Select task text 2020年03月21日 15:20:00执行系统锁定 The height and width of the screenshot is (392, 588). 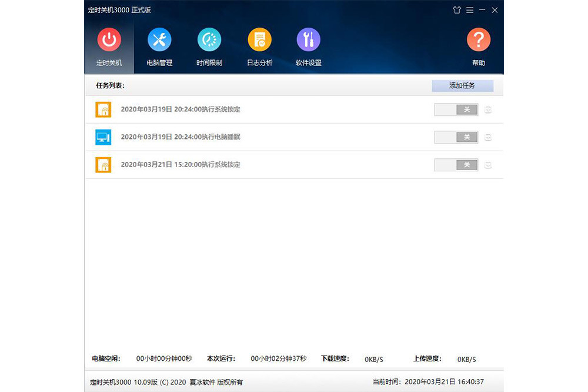tap(181, 165)
